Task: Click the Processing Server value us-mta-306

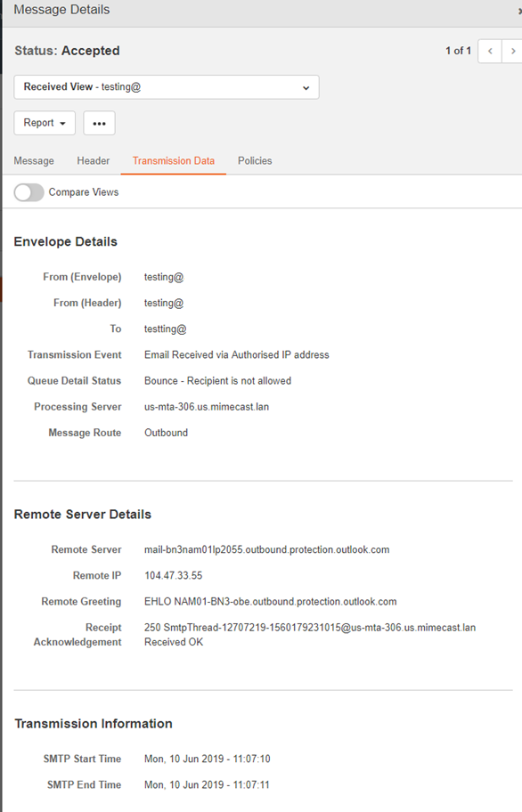Action: pos(207,407)
